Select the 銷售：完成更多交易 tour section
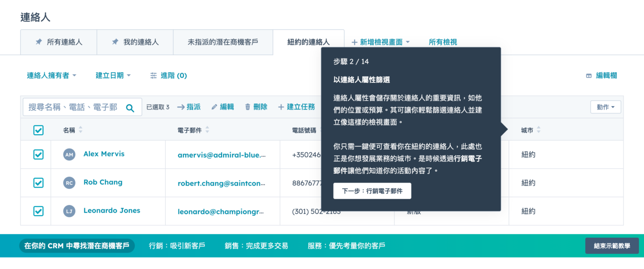The width and height of the screenshot is (644, 269). [256, 246]
